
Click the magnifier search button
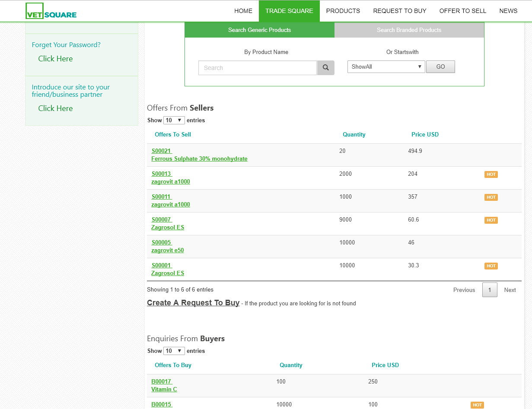(325, 68)
